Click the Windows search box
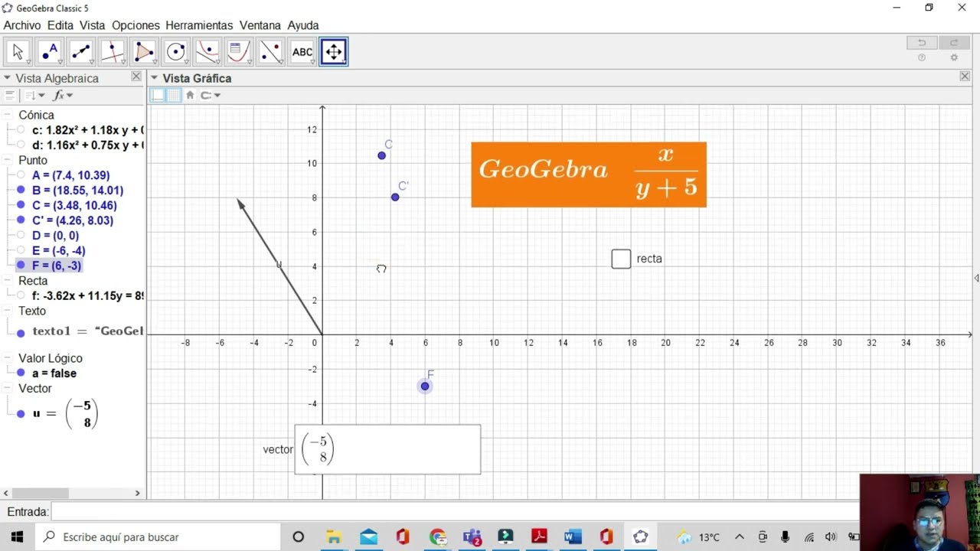Image resolution: width=980 pixels, height=551 pixels. 158,536
